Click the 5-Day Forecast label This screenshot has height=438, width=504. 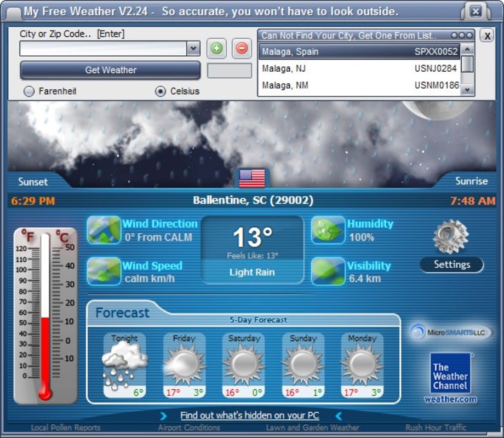click(x=259, y=320)
